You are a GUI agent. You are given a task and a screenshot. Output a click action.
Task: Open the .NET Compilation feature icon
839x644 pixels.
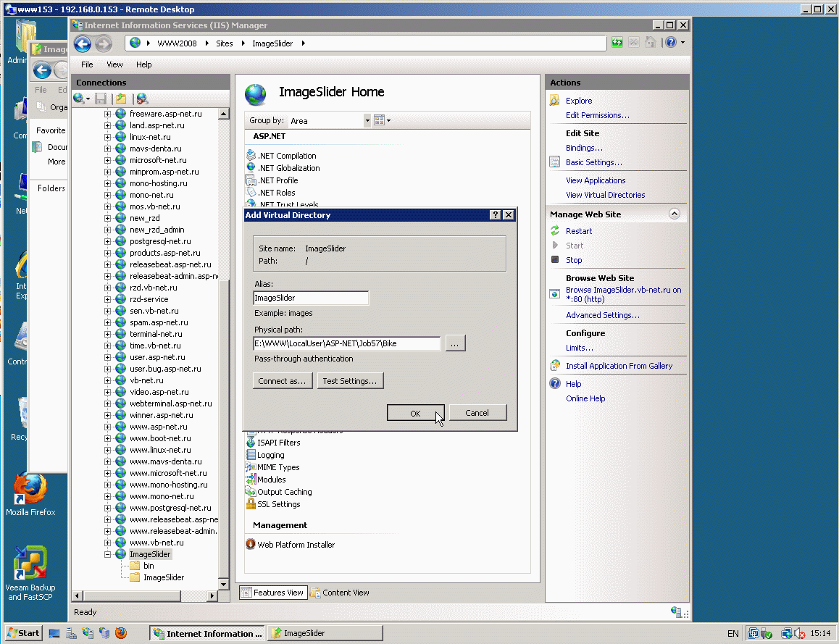pyautogui.click(x=251, y=156)
